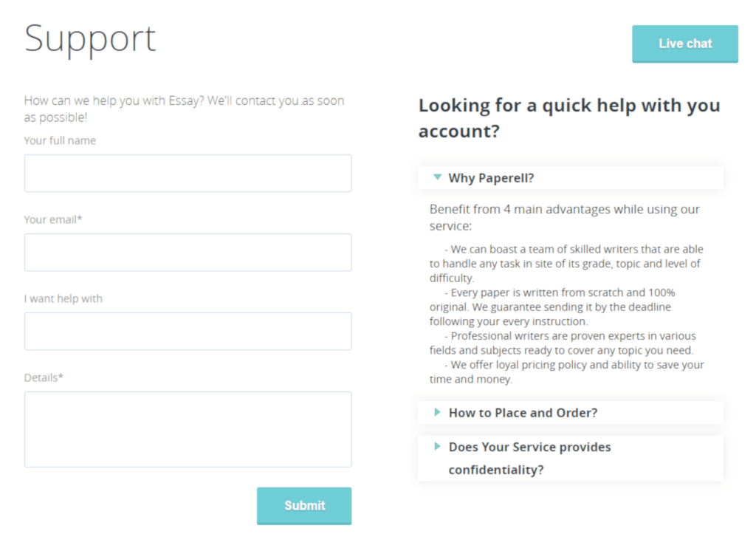The image size is (756, 551).
Task: Open Does Your Service provides confidentiality? section
Action: point(571,459)
